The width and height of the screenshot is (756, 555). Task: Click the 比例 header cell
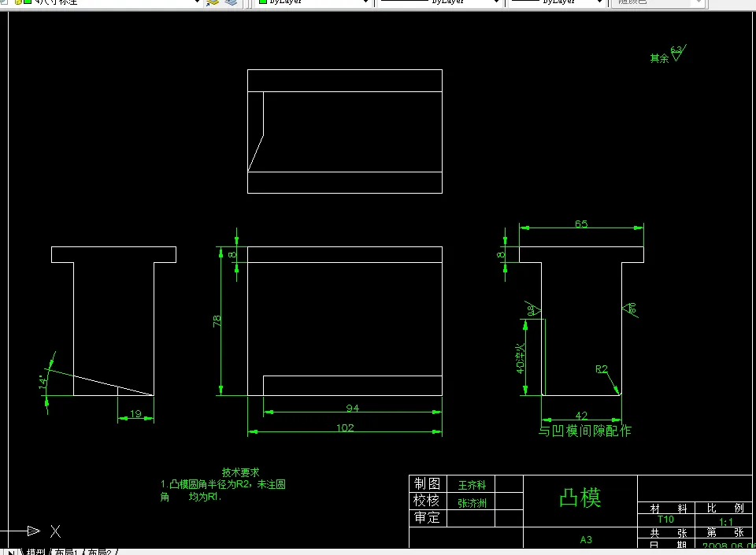(x=724, y=509)
